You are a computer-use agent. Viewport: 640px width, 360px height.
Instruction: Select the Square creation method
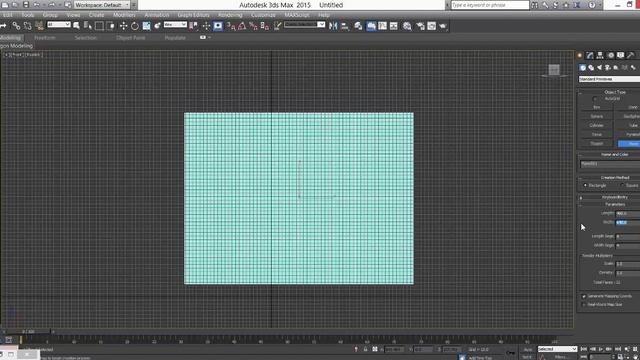click(622, 185)
